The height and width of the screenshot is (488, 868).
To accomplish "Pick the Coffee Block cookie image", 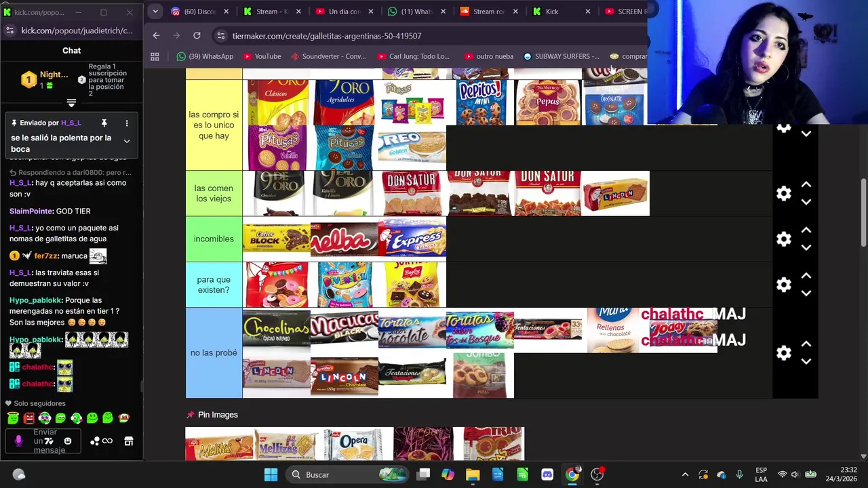I will tap(277, 239).
